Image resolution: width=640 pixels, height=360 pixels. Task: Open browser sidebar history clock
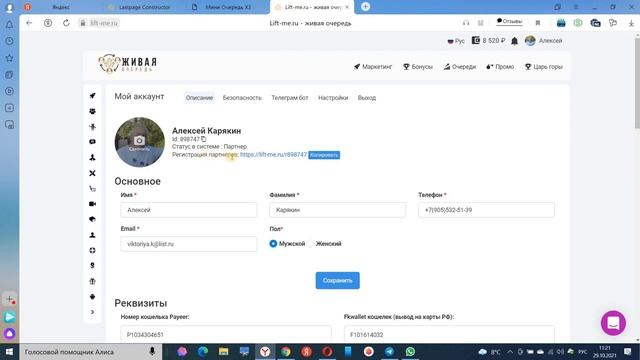[9, 41]
